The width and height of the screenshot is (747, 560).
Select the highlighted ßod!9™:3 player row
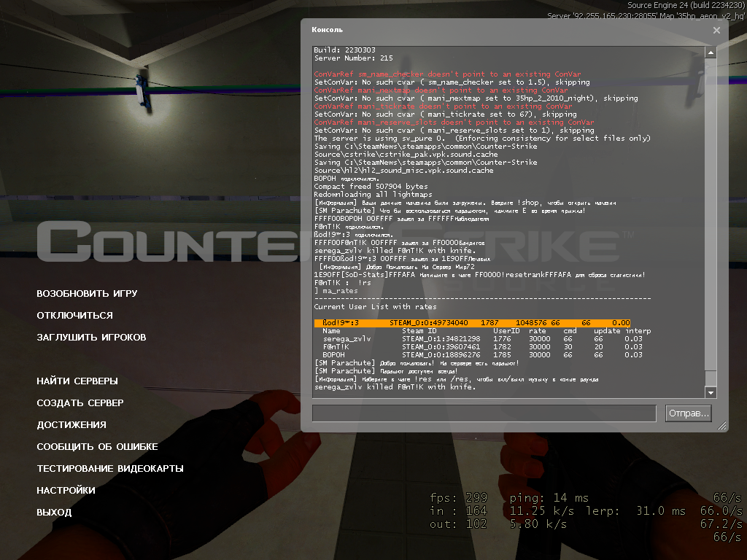[x=472, y=323]
